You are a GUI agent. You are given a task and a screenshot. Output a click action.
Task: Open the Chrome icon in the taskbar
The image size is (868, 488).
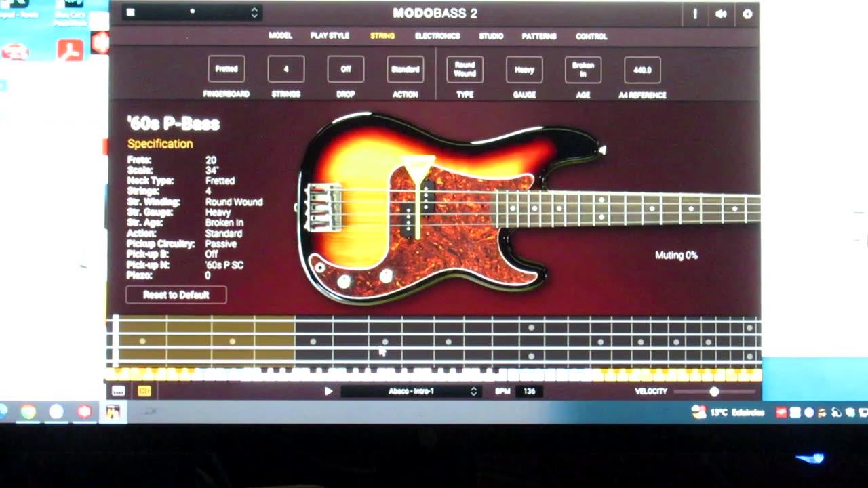[28, 411]
